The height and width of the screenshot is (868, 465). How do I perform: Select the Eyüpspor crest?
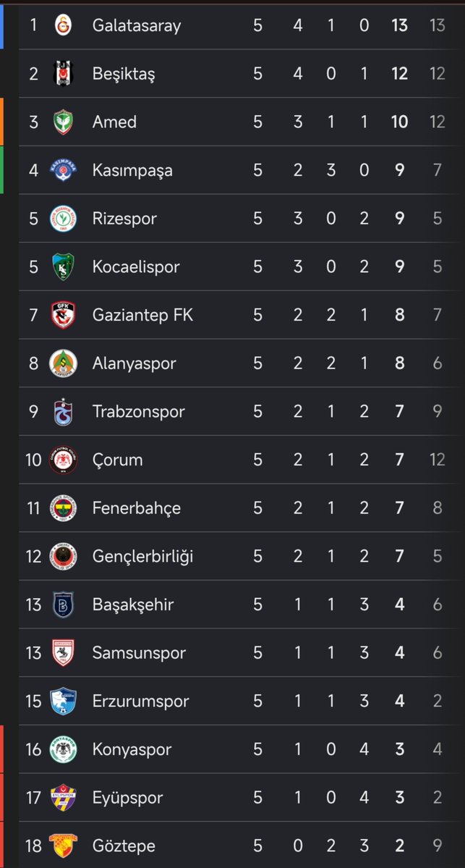click(63, 797)
